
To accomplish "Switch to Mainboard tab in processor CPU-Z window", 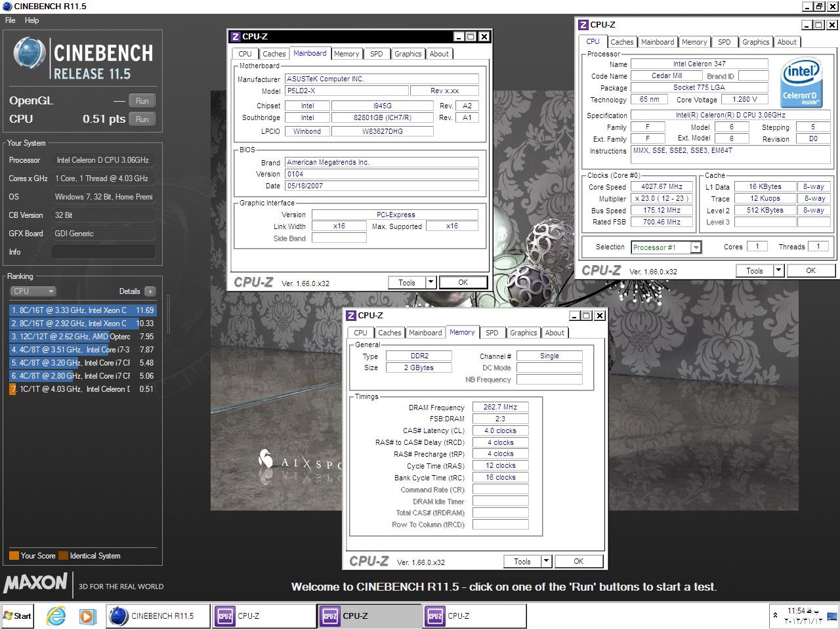I will [x=658, y=42].
